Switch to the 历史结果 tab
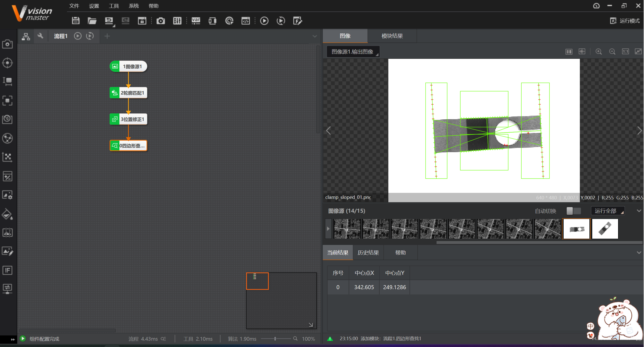Screen dimensions: 644x347 pos(368,252)
